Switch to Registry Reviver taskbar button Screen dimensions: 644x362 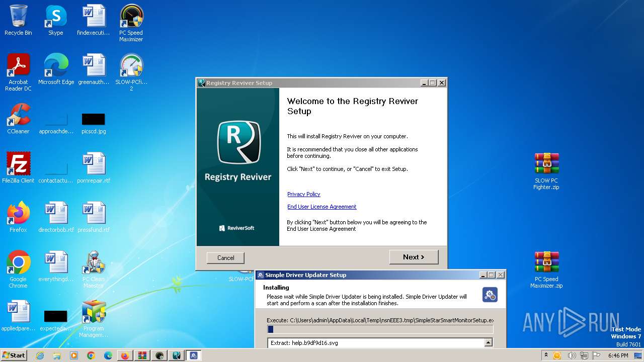point(176,355)
